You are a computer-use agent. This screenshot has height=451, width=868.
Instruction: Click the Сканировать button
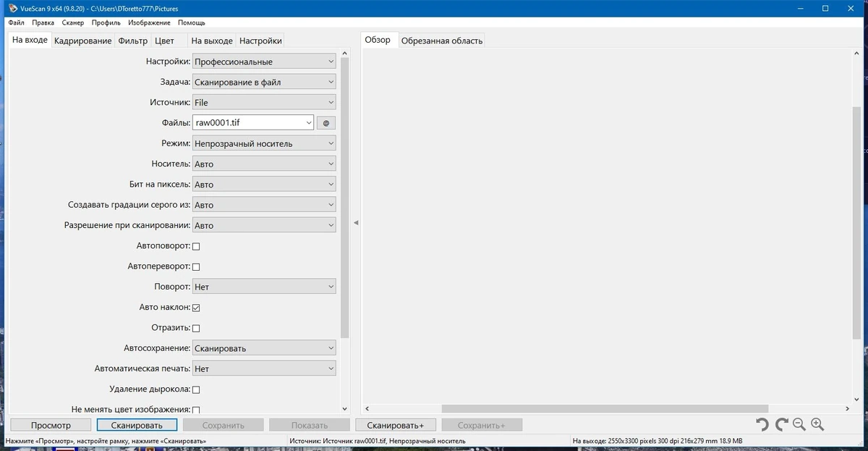tap(137, 425)
